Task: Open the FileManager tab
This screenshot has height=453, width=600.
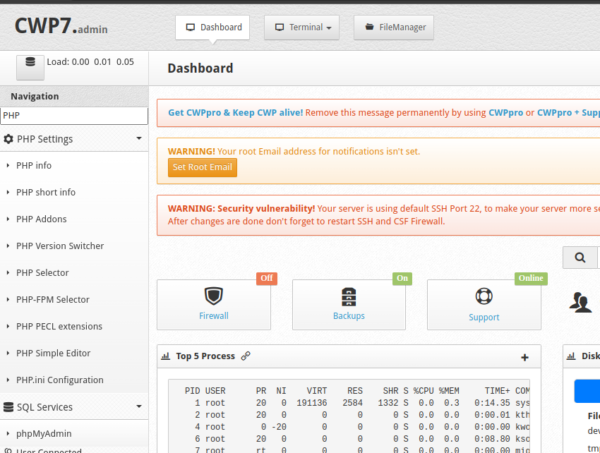Action: (x=394, y=27)
